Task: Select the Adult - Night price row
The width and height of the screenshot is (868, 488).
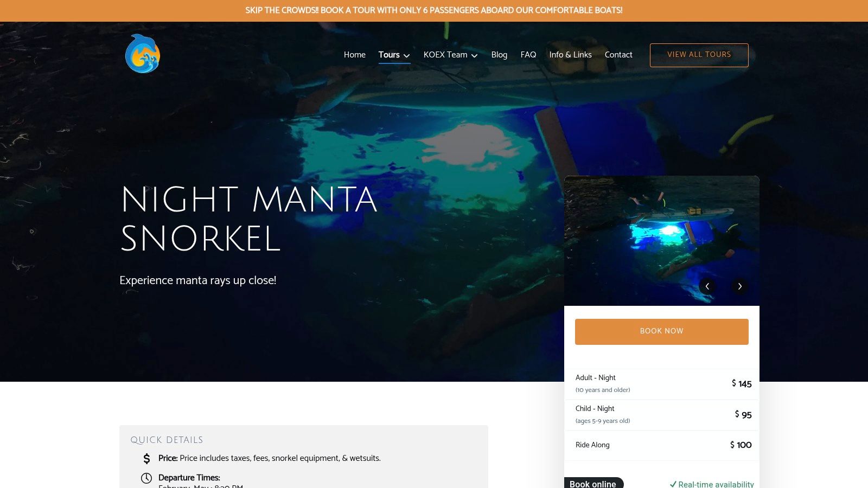Action: [x=662, y=384]
